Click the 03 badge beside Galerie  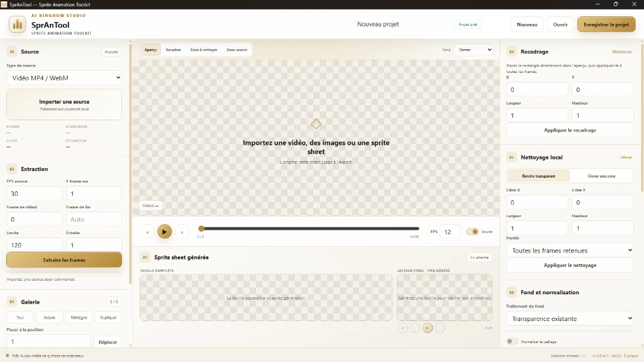pos(12,302)
